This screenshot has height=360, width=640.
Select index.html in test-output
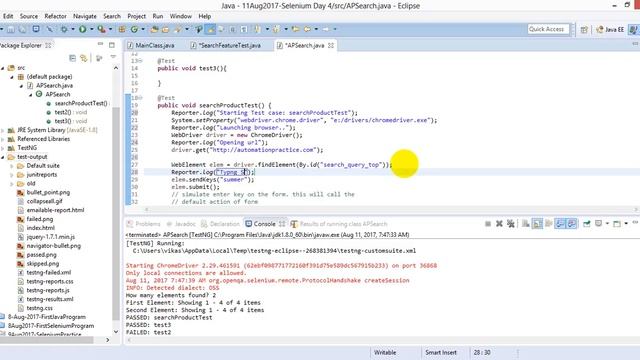click(x=40, y=228)
